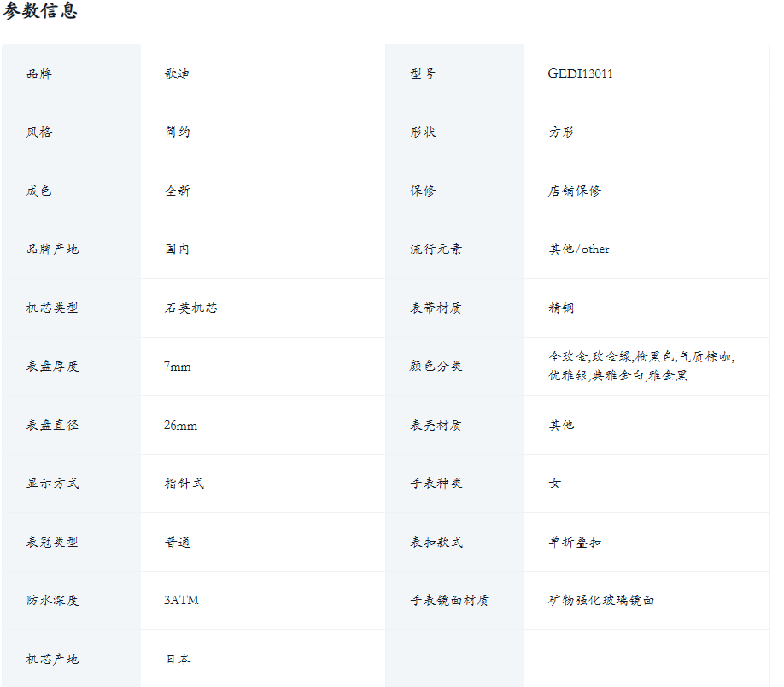
Task: Click the 手表种类 label
Action: tap(436, 484)
